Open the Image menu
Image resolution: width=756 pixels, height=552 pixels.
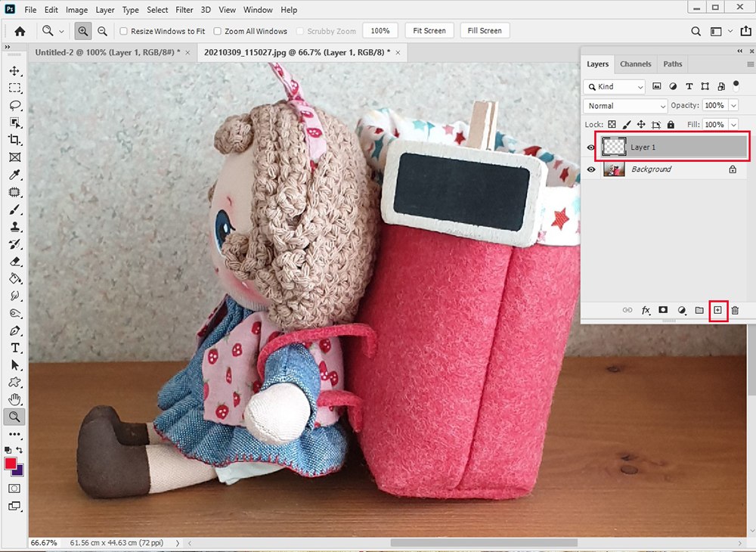click(x=76, y=10)
